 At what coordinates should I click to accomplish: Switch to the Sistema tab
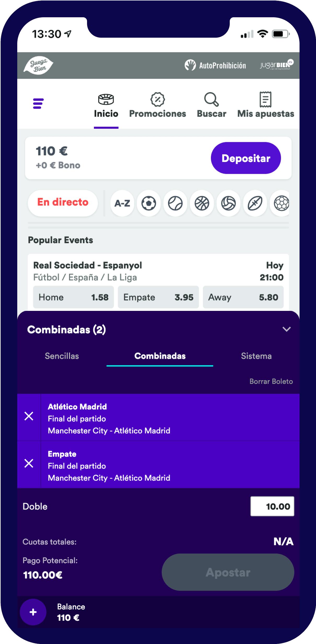(256, 356)
